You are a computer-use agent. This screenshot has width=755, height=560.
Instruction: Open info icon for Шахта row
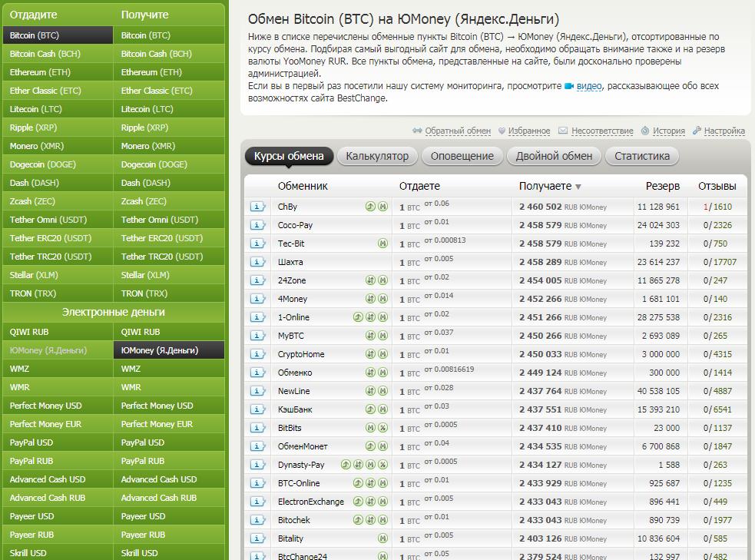point(257,262)
